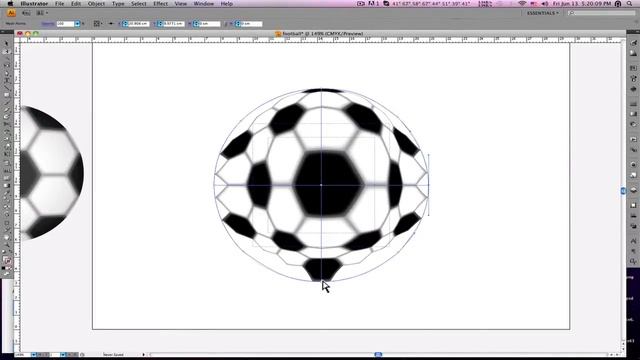Open the Brushes panel icon
This screenshot has height=360, width=640.
633,78
